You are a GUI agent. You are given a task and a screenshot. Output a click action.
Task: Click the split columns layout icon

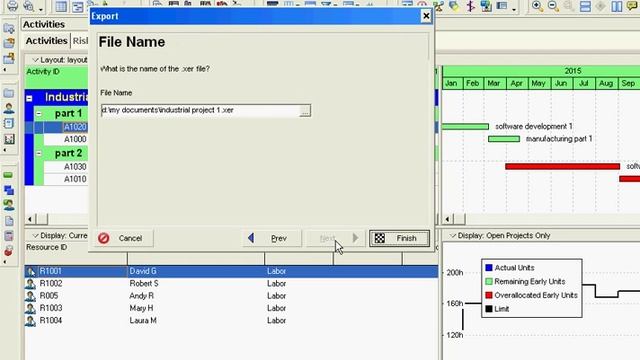tap(617, 6)
